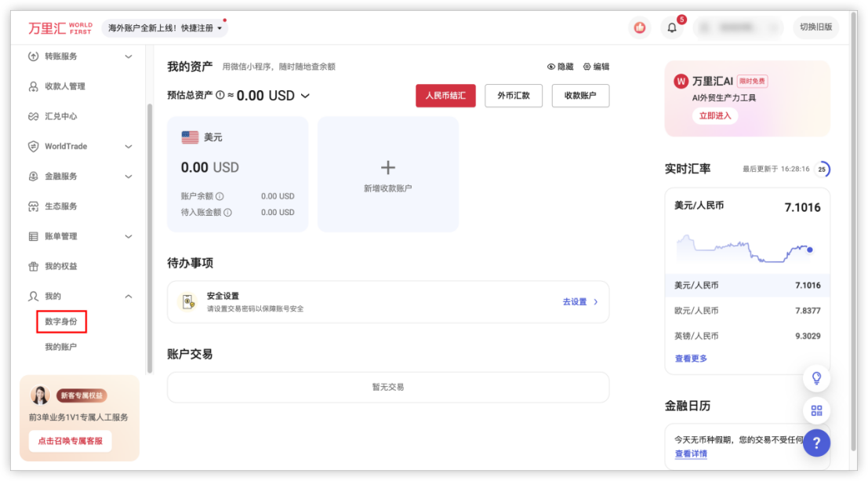Click the 收款人管理 person icon
This screenshot has width=868, height=481.
click(x=33, y=86)
